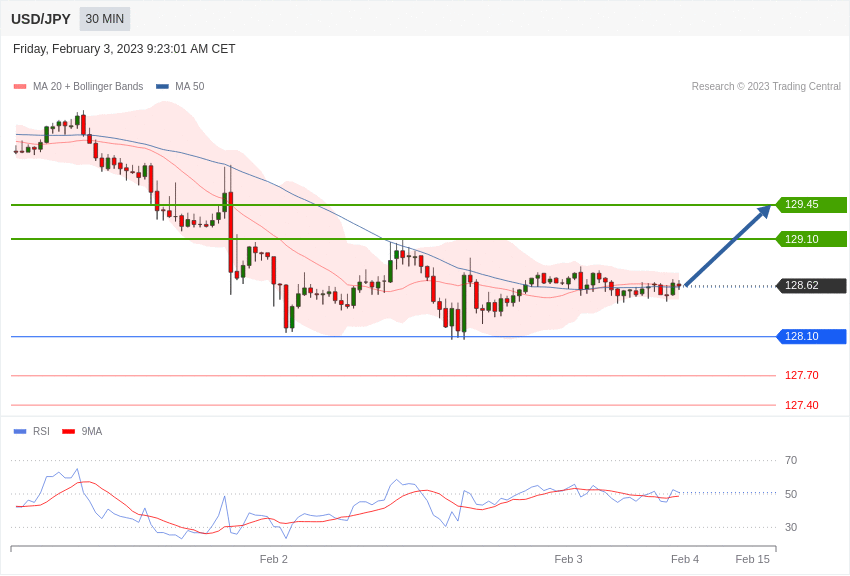Click the Feb 15 date axis label
This screenshot has width=850, height=576.
click(x=752, y=559)
